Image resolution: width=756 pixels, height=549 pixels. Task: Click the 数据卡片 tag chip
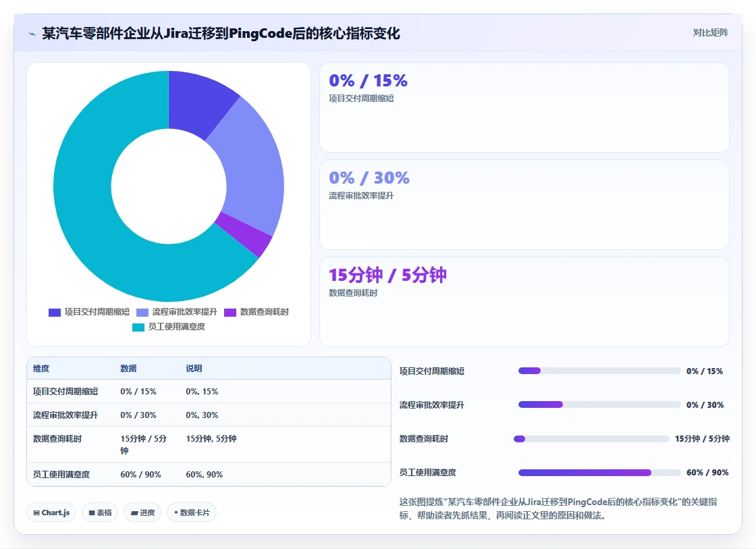tap(192, 513)
